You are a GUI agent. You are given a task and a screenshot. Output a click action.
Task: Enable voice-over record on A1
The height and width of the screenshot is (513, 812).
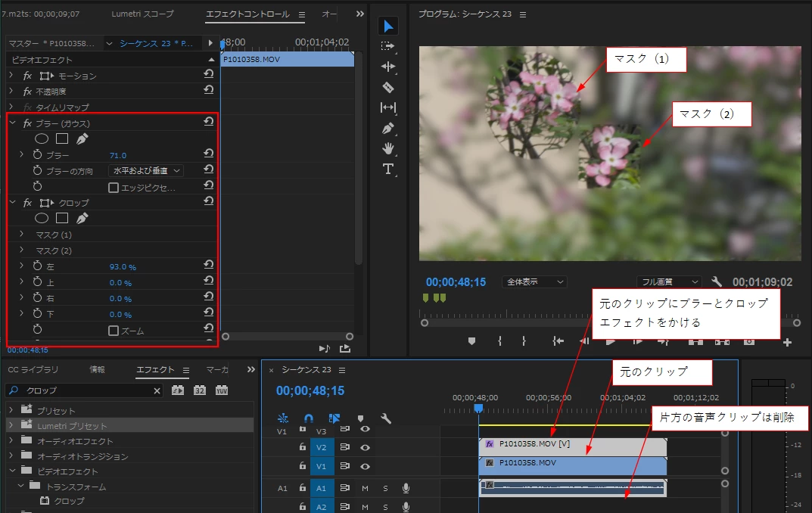(x=406, y=488)
